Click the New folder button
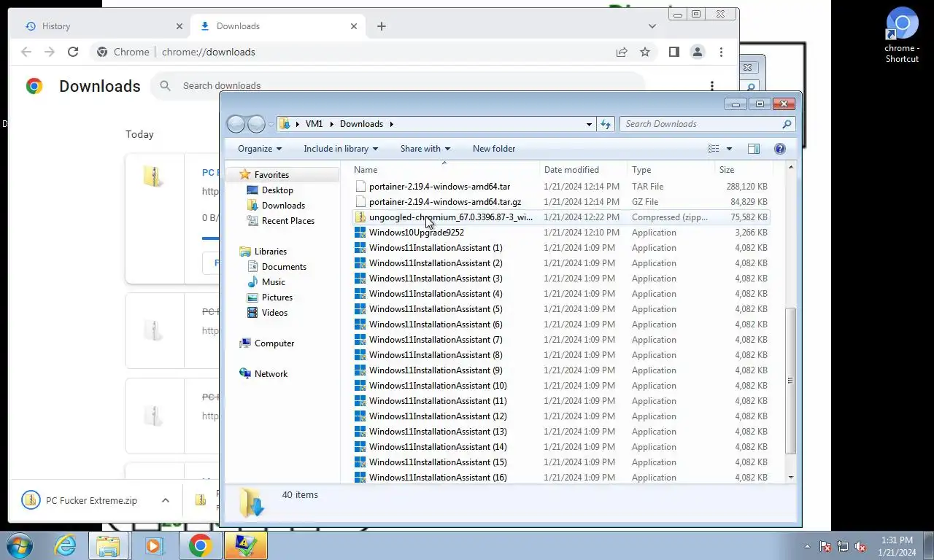Image resolution: width=934 pixels, height=560 pixels. coord(494,149)
